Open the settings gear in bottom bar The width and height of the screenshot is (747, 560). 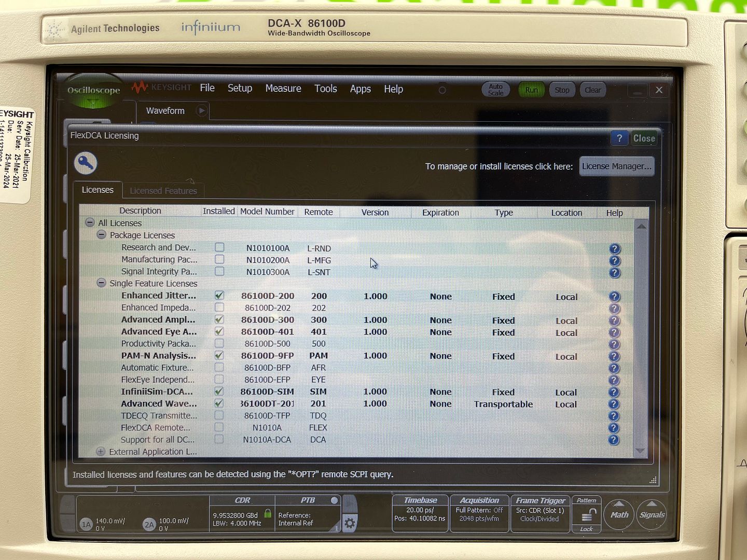click(350, 523)
